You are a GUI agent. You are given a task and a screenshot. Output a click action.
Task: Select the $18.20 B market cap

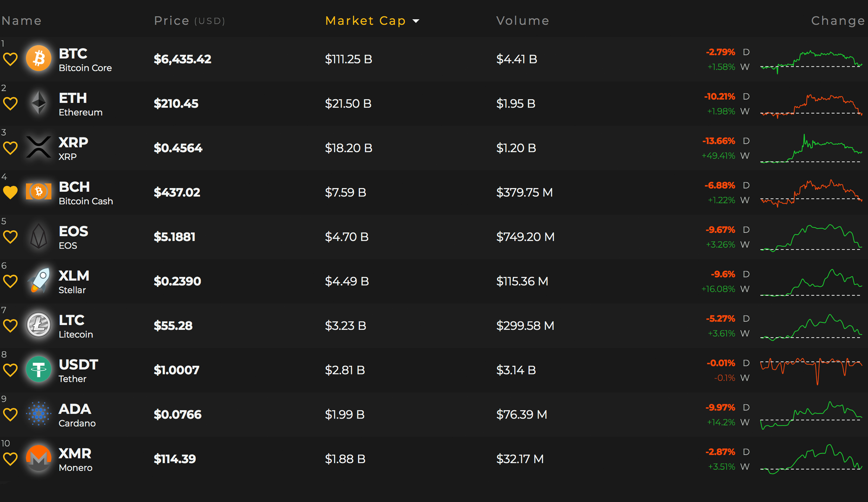[349, 148]
